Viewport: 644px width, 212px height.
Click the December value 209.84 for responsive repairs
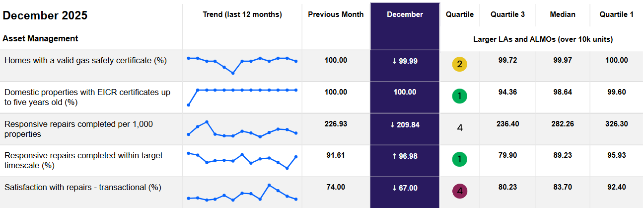coord(405,124)
